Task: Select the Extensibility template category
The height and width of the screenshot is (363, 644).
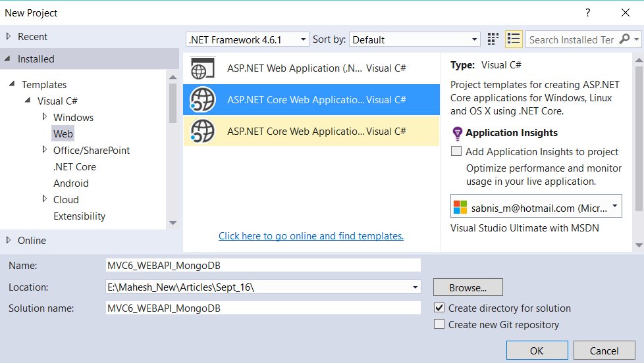Action: pyautogui.click(x=79, y=216)
